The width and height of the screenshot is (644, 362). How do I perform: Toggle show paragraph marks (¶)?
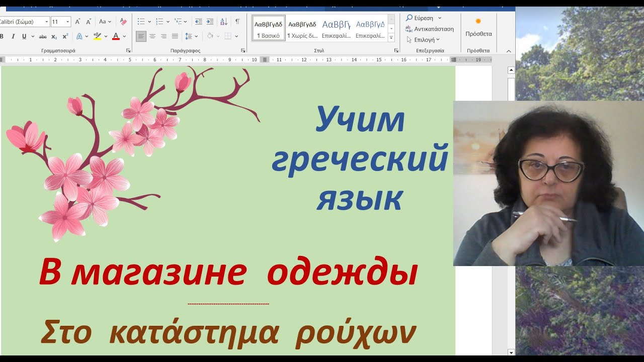coord(237,22)
